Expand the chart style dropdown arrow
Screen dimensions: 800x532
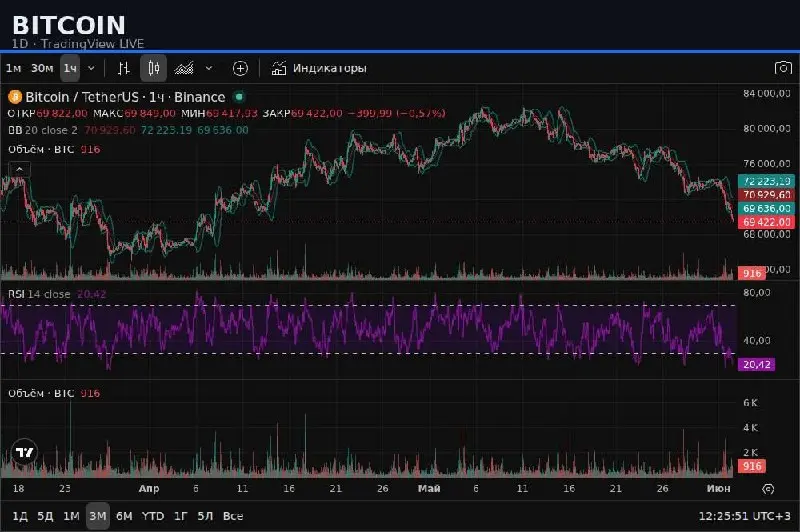click(209, 68)
